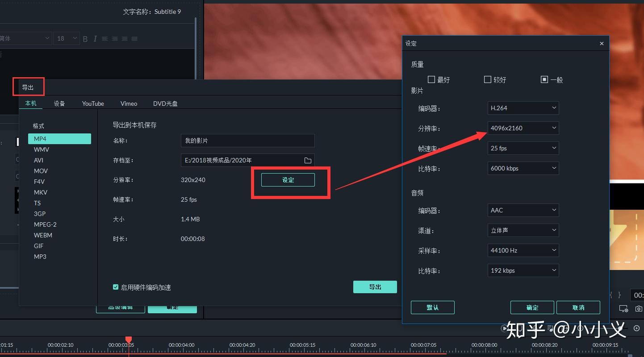
Task: Select the 最好 quality option
Action: (x=432, y=79)
